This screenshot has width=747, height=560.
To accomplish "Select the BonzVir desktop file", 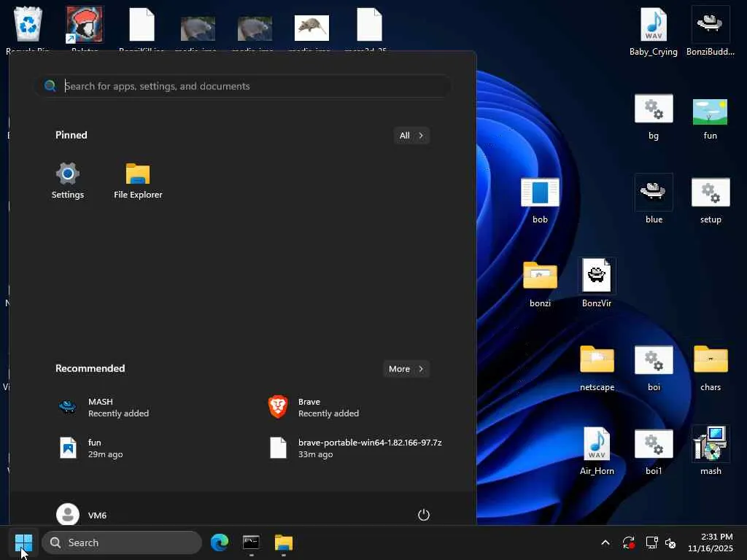I will pos(597,284).
